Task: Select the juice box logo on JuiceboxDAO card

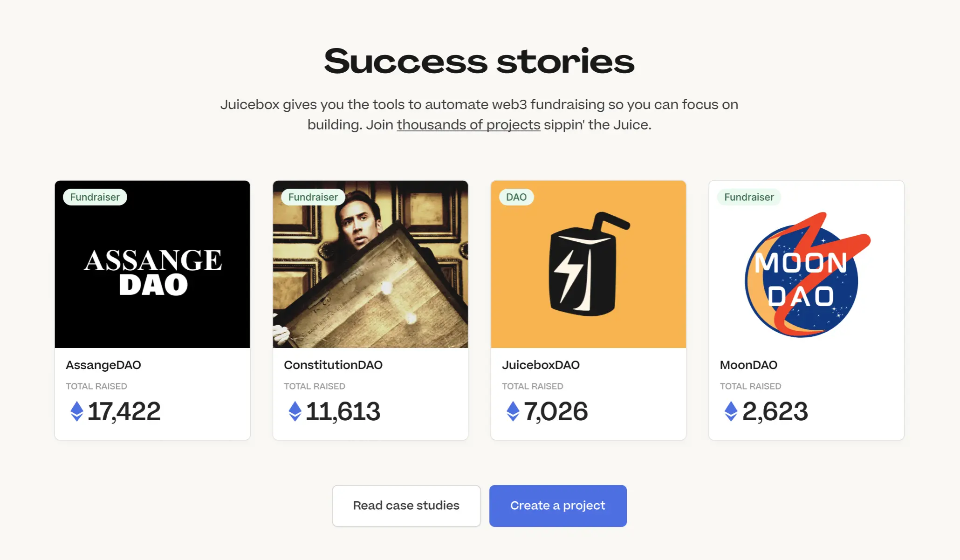Action: (588, 264)
